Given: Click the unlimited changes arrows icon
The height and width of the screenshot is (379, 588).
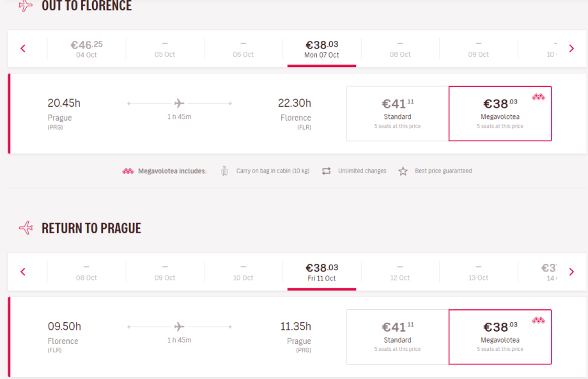Looking at the screenshot, I should coord(326,171).
